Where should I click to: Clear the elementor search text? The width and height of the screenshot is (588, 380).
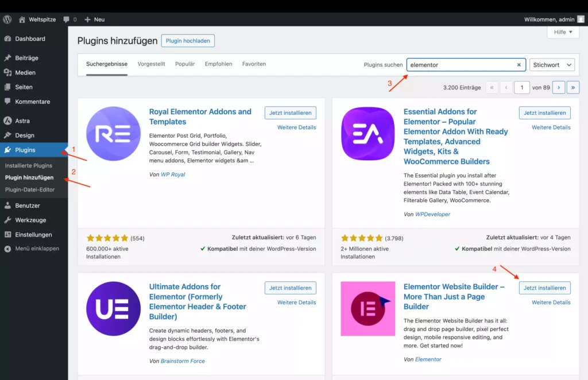(519, 65)
